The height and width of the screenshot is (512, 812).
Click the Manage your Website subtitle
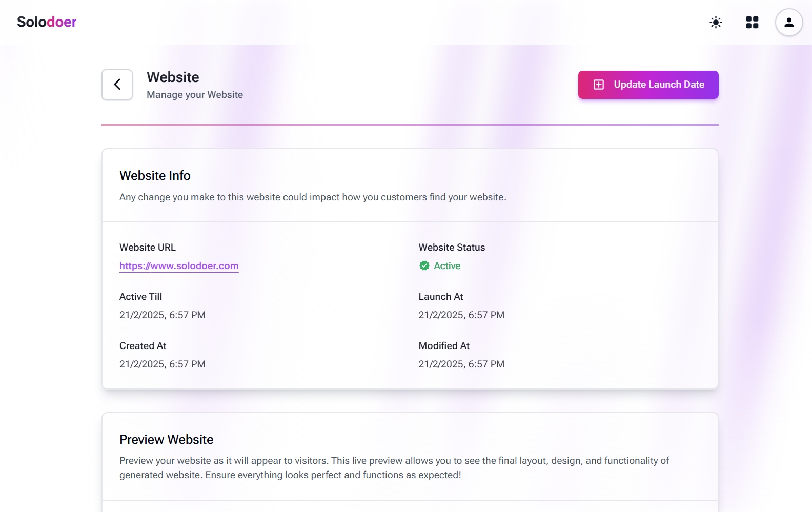[195, 95]
